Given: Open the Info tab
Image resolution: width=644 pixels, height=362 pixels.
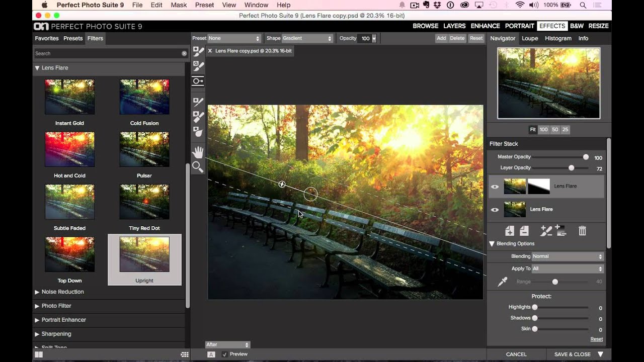Looking at the screenshot, I should click(583, 38).
